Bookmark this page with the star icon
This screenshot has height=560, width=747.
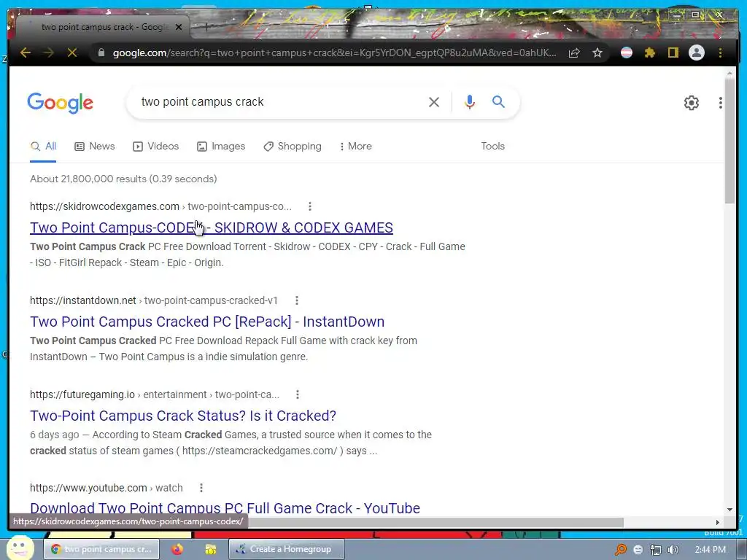597,52
